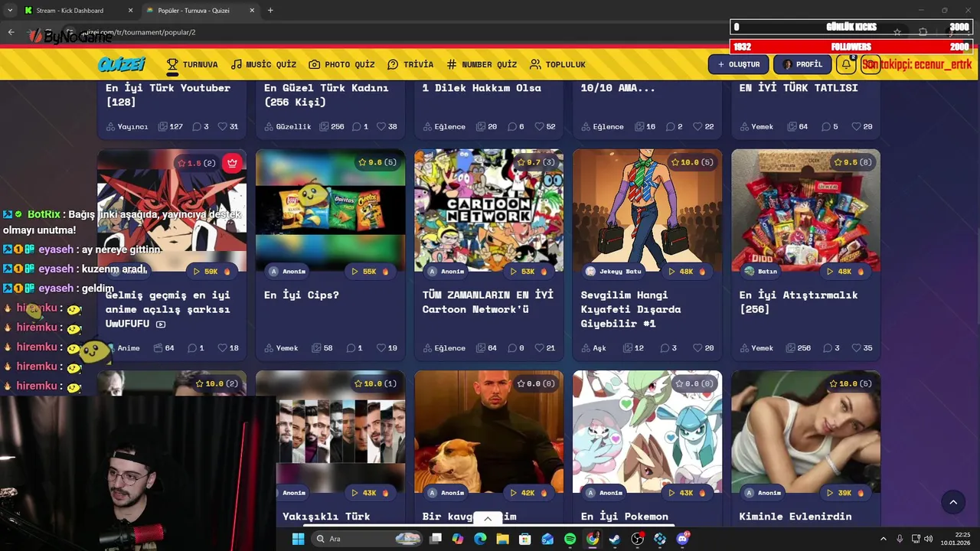Image resolution: width=980 pixels, height=551 pixels.
Task: Click the Oluştur create button
Action: [x=738, y=64]
